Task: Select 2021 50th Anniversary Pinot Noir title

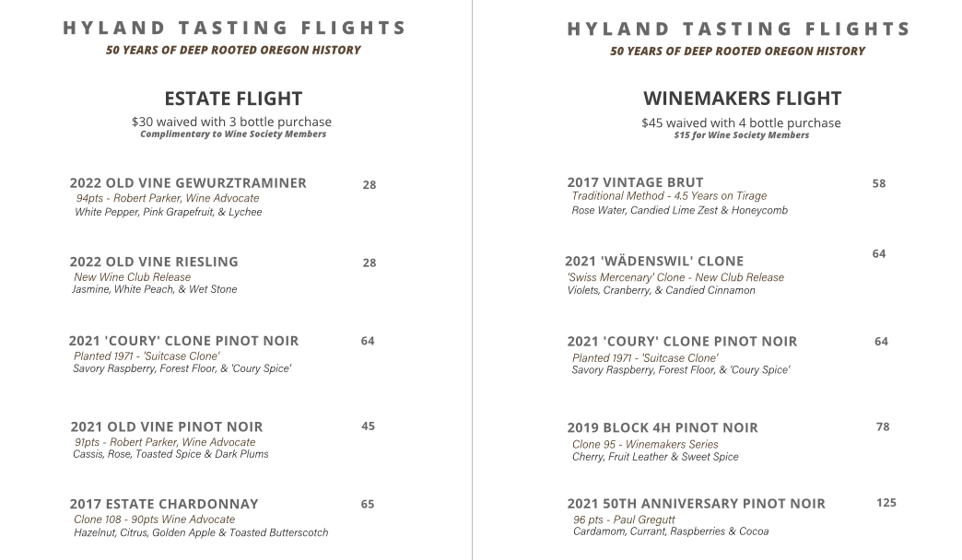Action: (696, 504)
